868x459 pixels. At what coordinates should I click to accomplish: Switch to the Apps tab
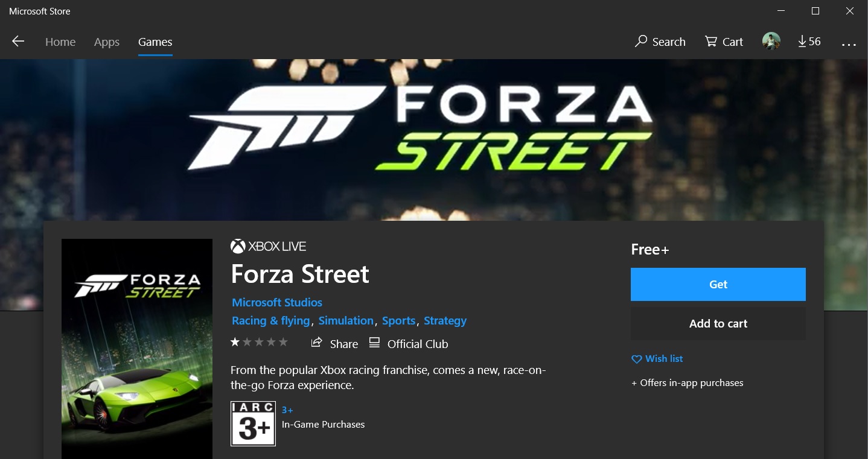106,42
